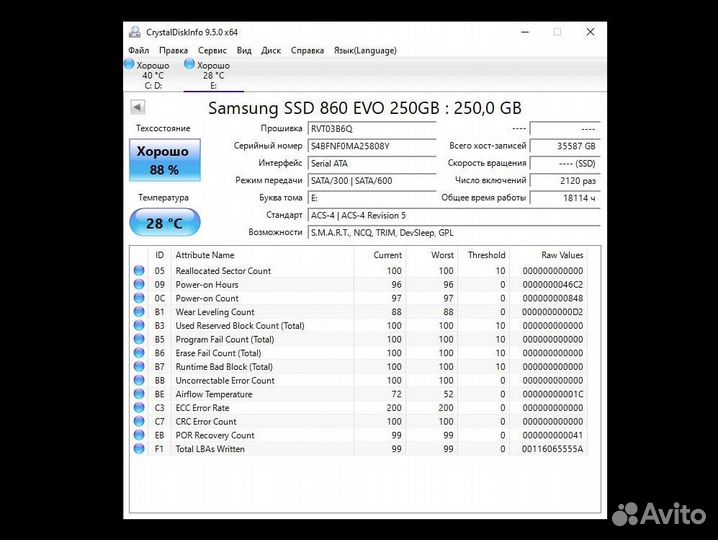The width and height of the screenshot is (718, 540).
Task: Click raw value 00000000001C
Action: 553,394
